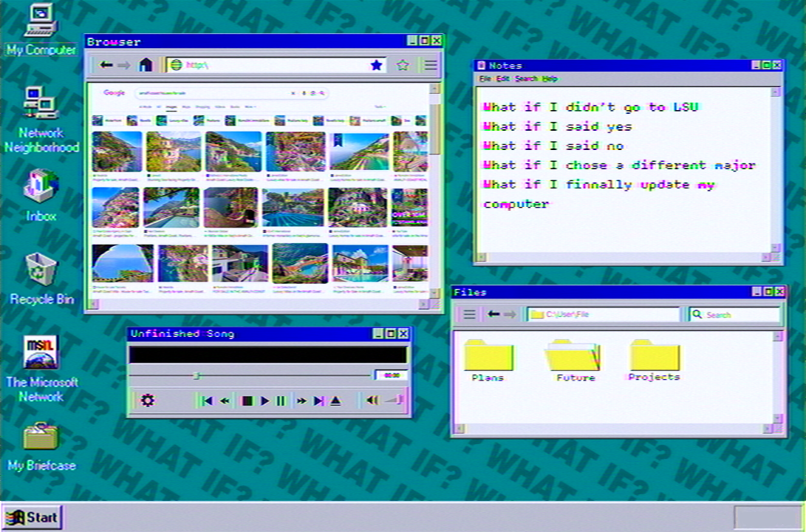Go back in the Files window

(x=493, y=314)
